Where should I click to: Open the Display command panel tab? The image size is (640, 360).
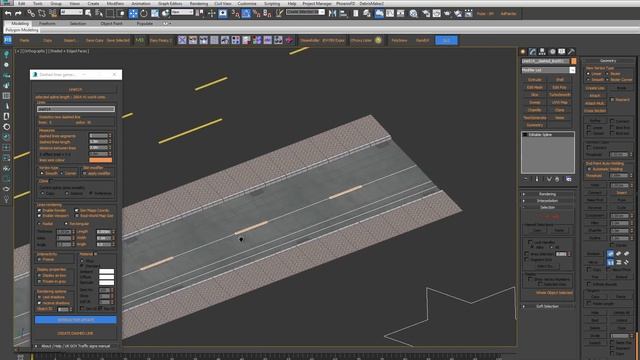point(562,51)
